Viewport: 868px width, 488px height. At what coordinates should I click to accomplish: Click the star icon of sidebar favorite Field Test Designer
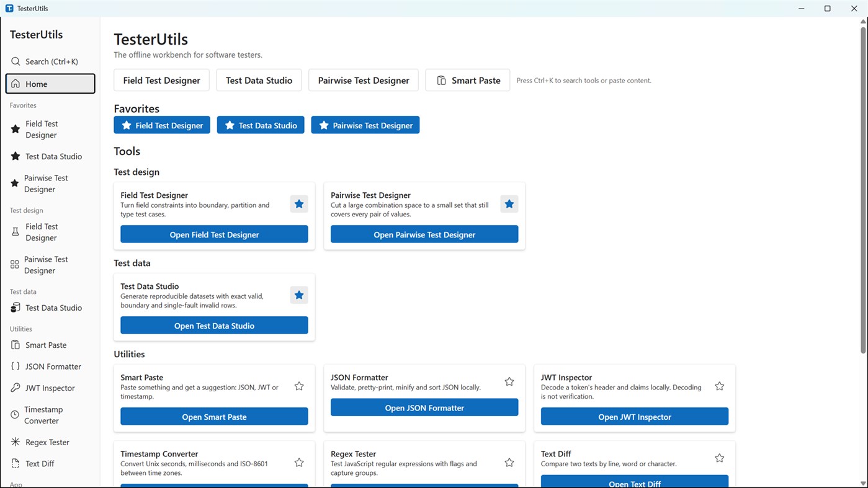click(x=16, y=129)
